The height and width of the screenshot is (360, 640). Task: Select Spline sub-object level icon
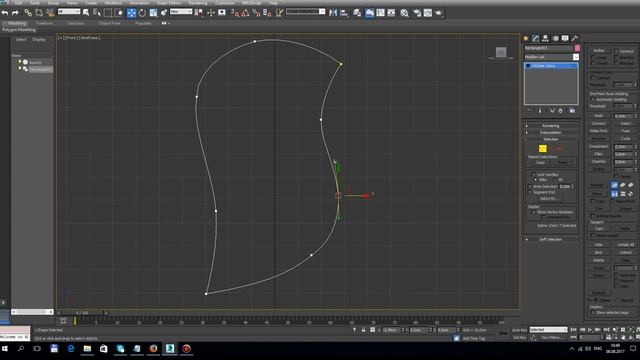point(560,149)
